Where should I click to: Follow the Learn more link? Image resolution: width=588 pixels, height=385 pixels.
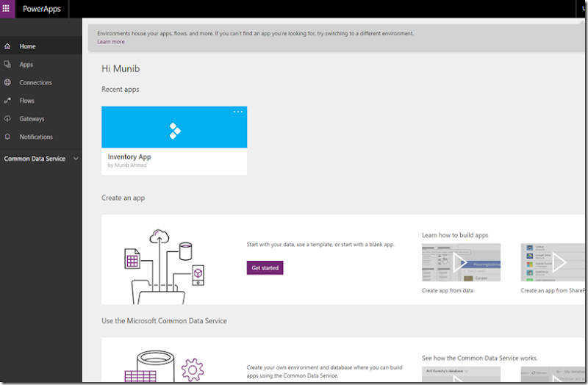click(x=111, y=42)
